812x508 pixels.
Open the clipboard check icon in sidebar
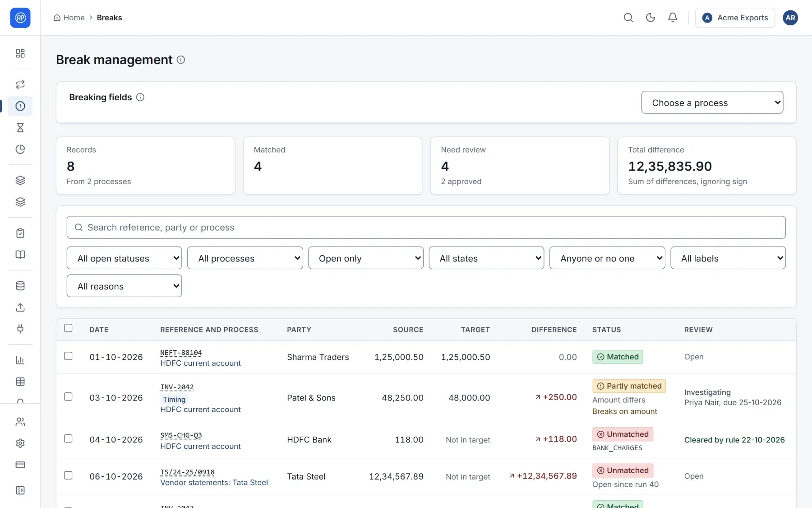(x=20, y=233)
